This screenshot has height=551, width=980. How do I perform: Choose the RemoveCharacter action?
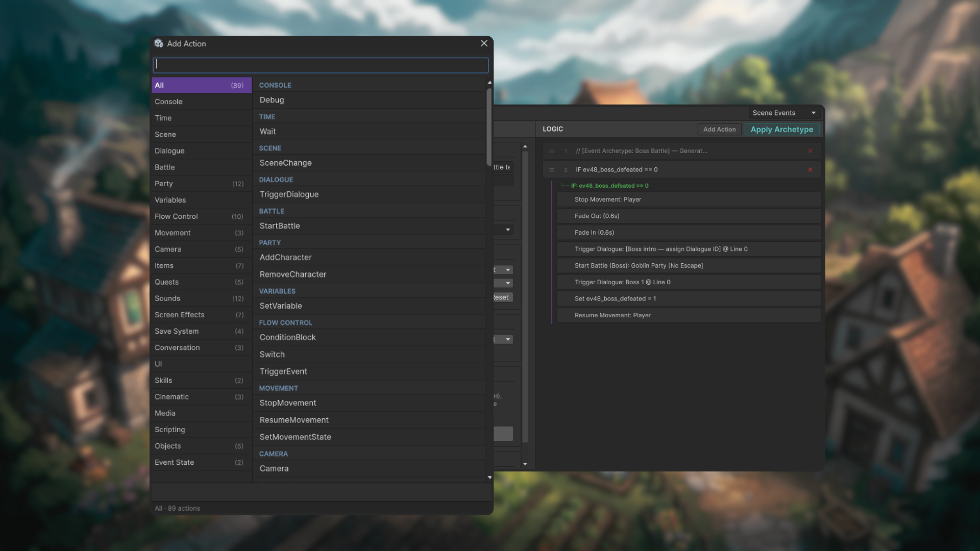[370, 274]
